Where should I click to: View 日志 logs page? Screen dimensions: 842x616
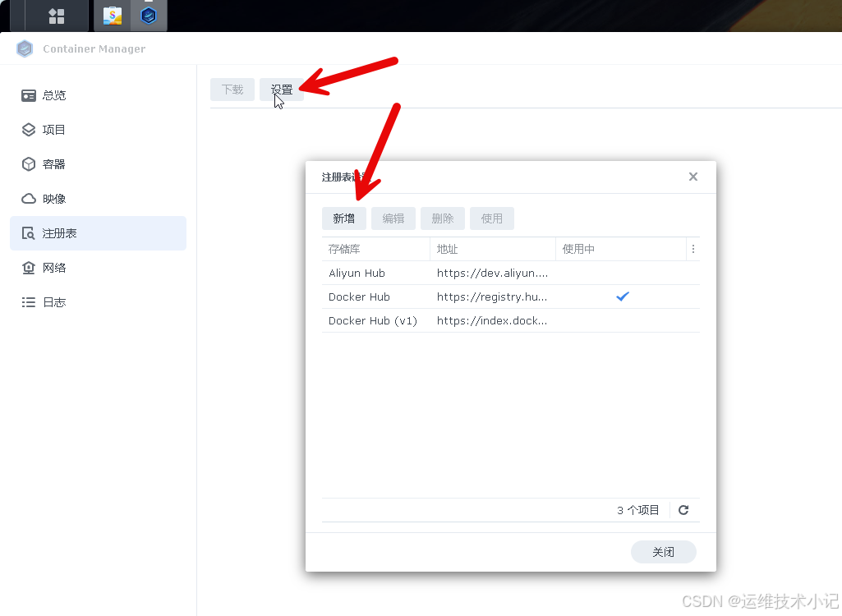pyautogui.click(x=99, y=302)
